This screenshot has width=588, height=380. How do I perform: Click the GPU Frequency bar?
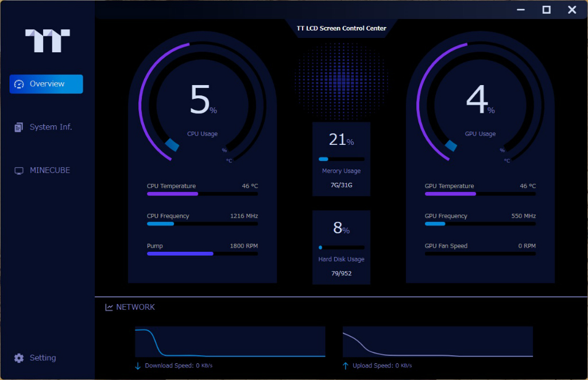click(x=480, y=224)
